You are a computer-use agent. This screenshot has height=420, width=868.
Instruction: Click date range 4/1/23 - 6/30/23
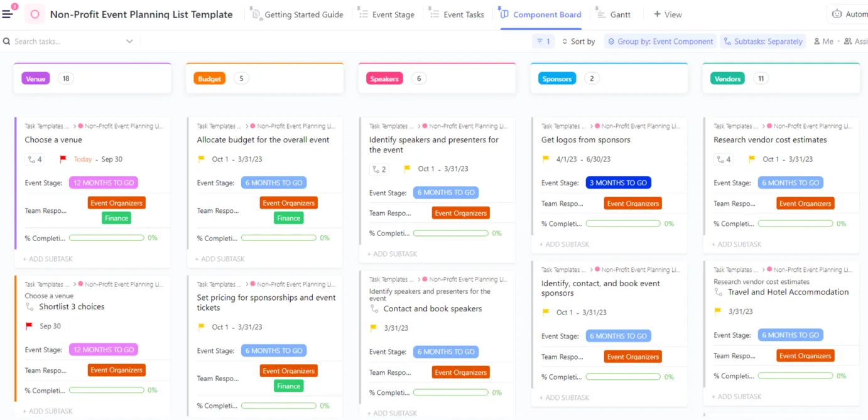[583, 159]
